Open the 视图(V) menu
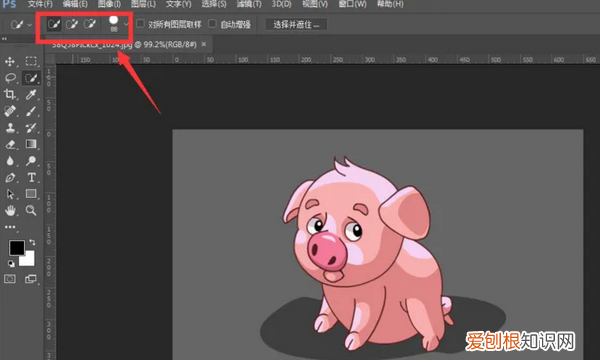 coord(315,4)
